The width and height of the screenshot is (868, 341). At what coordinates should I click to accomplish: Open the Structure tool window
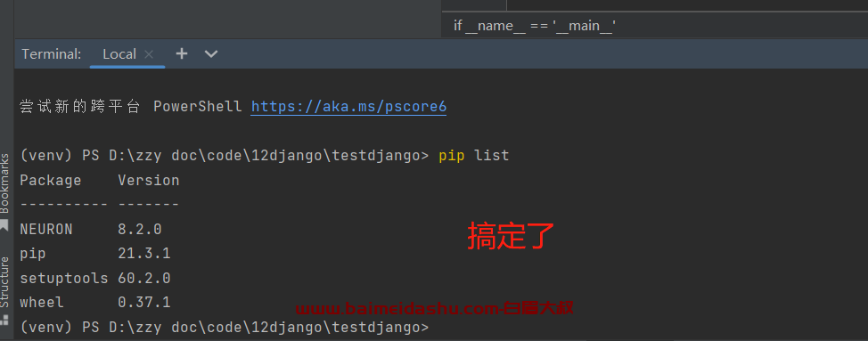point(5,282)
